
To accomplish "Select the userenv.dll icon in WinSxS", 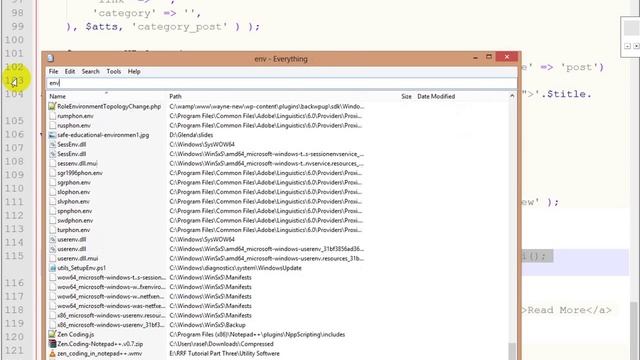I will pyautogui.click(x=52, y=249).
